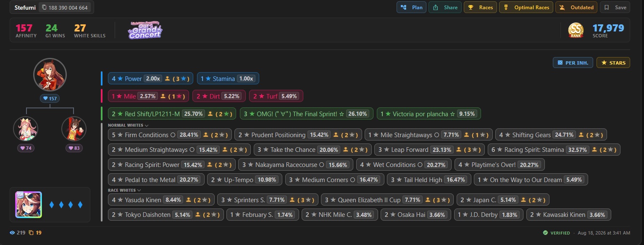Select the Red Shift/LP1211-M green spark

pyautogui.click(x=172, y=114)
